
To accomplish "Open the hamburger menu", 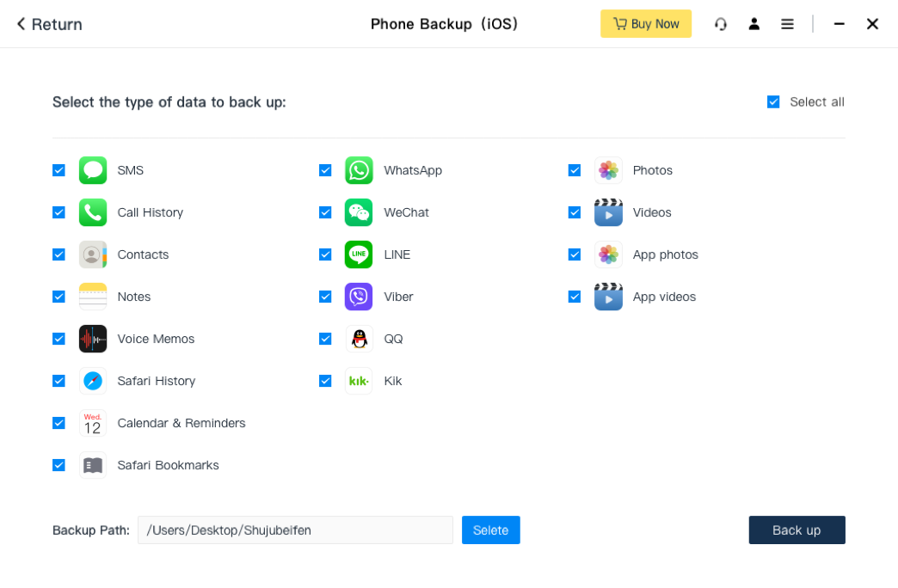I will pyautogui.click(x=787, y=24).
